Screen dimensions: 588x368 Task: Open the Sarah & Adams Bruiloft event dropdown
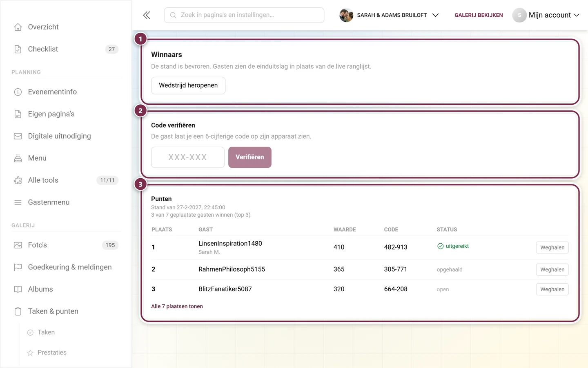pos(389,15)
